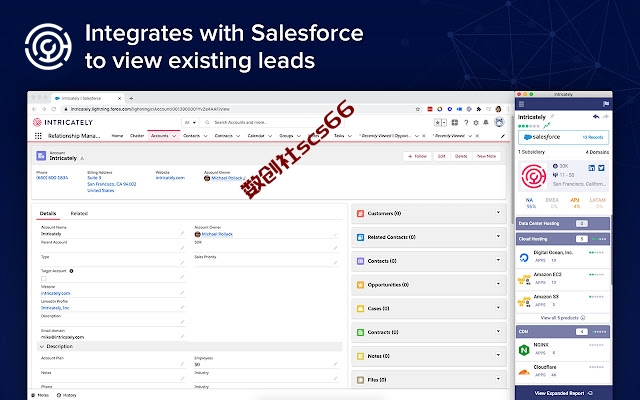Open the global actions plus icon
The height and width of the screenshot is (400, 640).
pos(455,122)
